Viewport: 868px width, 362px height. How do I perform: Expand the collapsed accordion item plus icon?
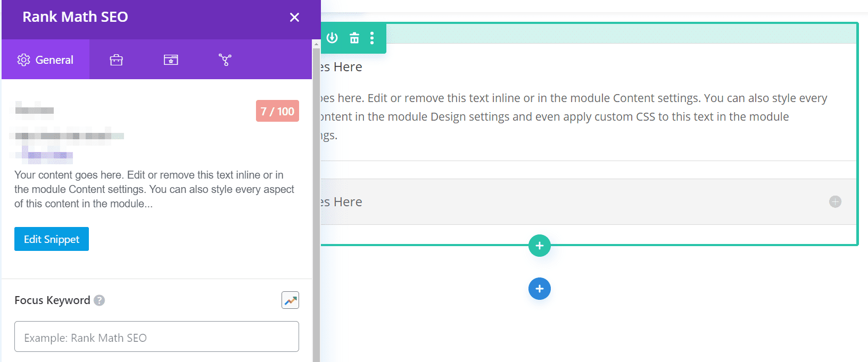pyautogui.click(x=836, y=202)
